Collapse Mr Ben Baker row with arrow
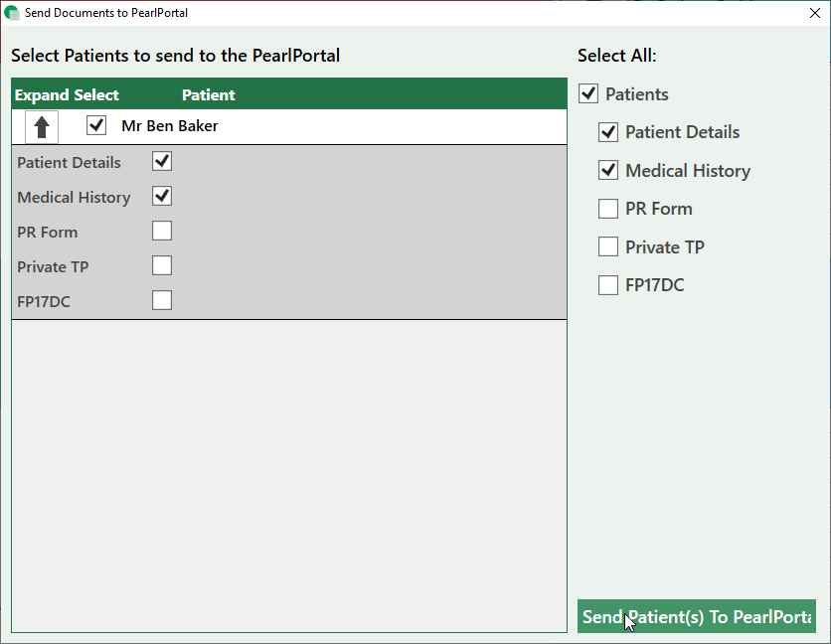Image resolution: width=831 pixels, height=644 pixels. 42,127
